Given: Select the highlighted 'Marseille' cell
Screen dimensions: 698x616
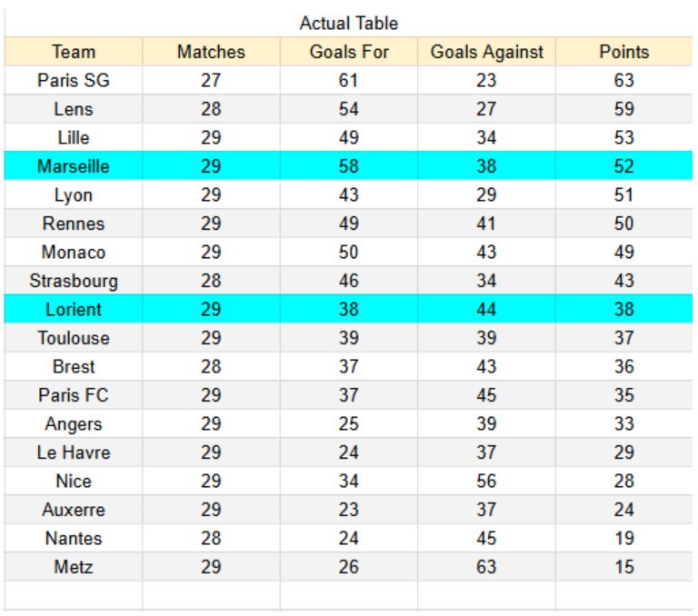Looking at the screenshot, I should point(74,166).
